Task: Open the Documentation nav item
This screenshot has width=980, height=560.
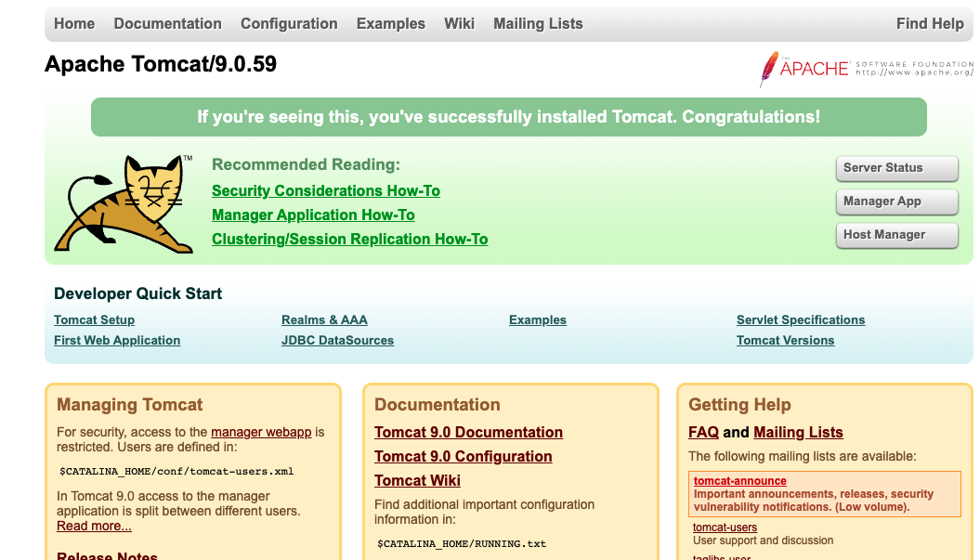Action: pyautogui.click(x=167, y=24)
